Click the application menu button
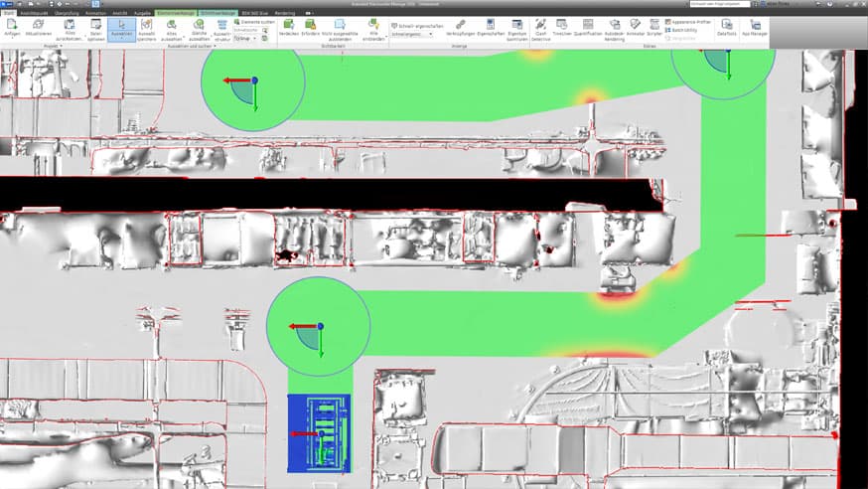This screenshot has width=868, height=489. tap(6, 3)
